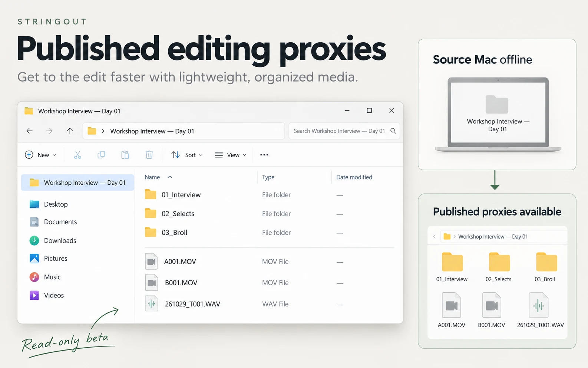Select the A001.MOV file row
This screenshot has width=588, height=368.
(x=269, y=262)
